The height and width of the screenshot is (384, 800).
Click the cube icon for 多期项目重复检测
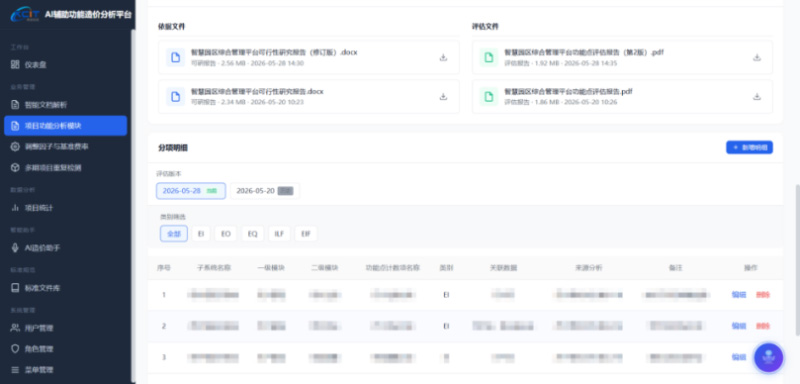point(15,167)
